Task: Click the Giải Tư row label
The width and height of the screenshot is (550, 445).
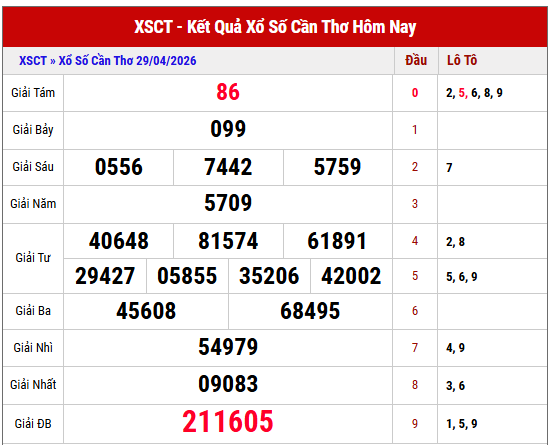Action: [x=33, y=258]
